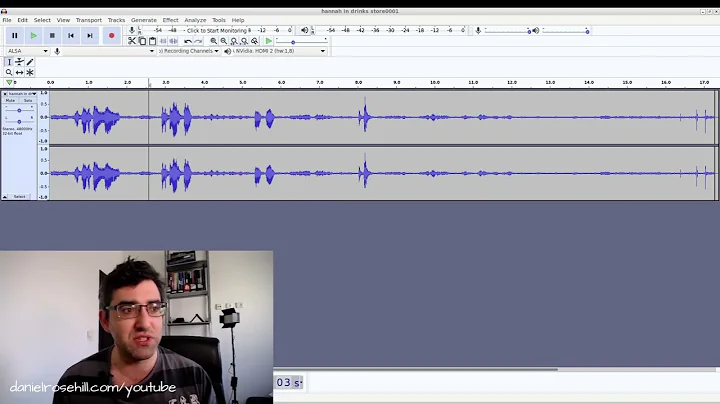Skip to end of the project
Screen dimensions: 720x404
[90, 36]
